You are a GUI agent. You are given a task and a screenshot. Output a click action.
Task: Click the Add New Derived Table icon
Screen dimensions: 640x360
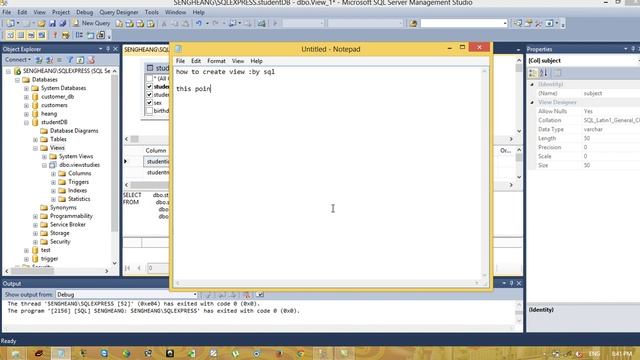101,36
